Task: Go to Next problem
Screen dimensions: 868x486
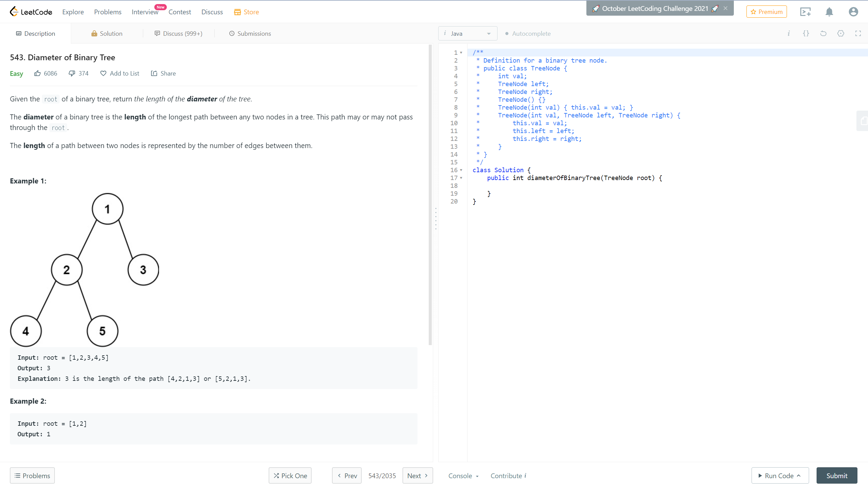Action: pos(417,475)
